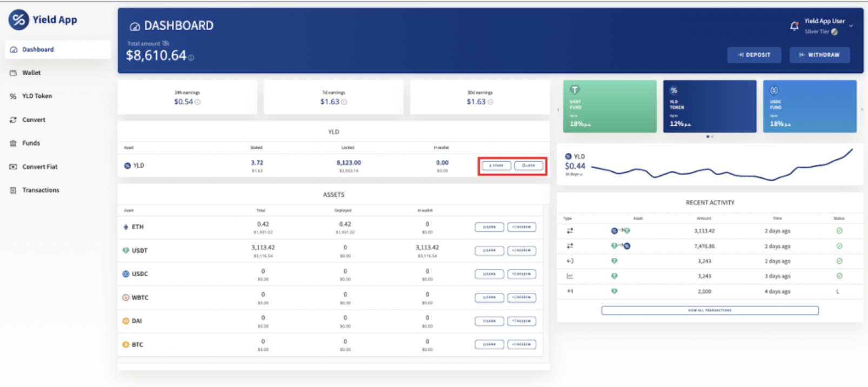Click info icon beside 7d earnings value
This screenshot has height=387, width=868.
pos(344,102)
